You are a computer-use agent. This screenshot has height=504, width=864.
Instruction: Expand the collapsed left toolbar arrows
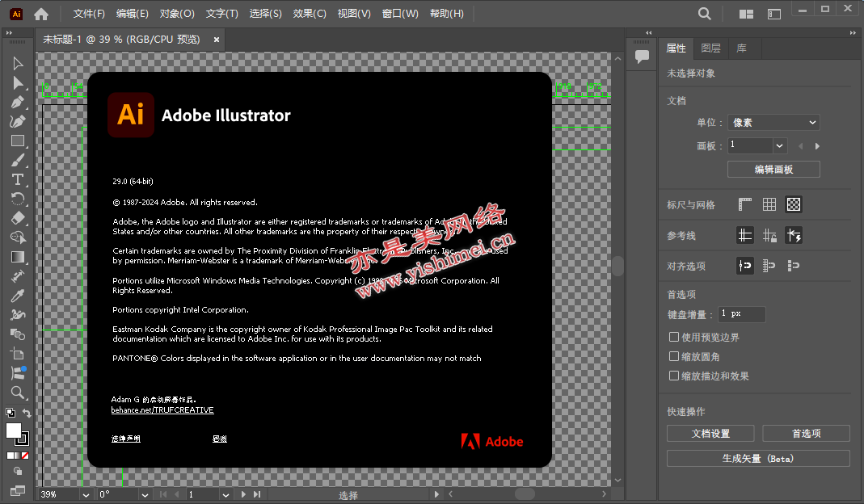pyautogui.click(x=9, y=33)
